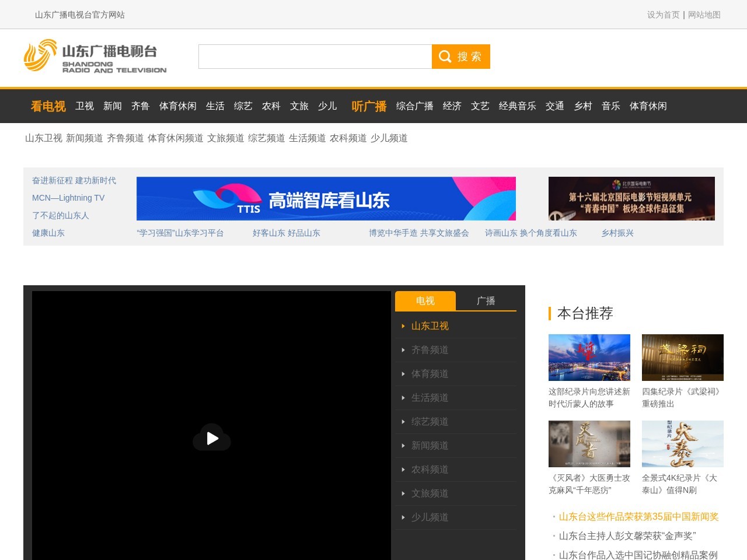
Task: Click inside the search input field
Action: coord(315,57)
